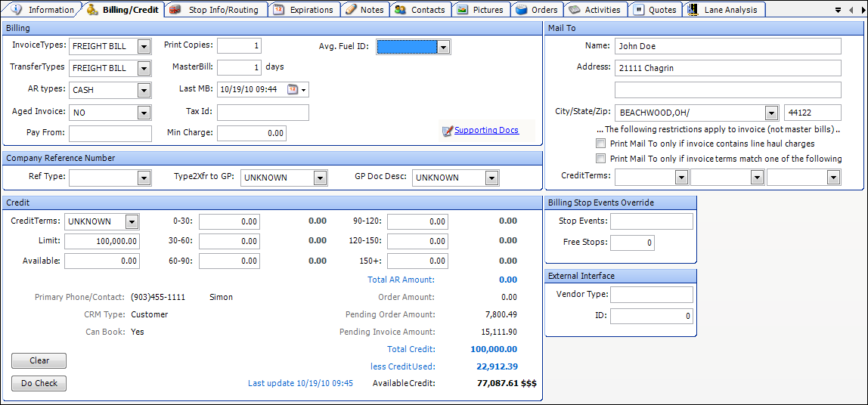Screen dimensions: 868x405
Task: Open the first Mail To CreditTerms dropdown
Action: (x=681, y=177)
